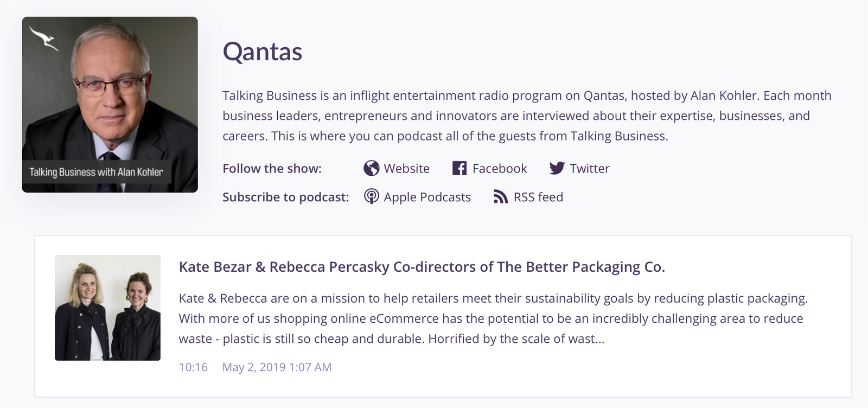
Task: Click the Apple Podcasts icon
Action: [371, 196]
